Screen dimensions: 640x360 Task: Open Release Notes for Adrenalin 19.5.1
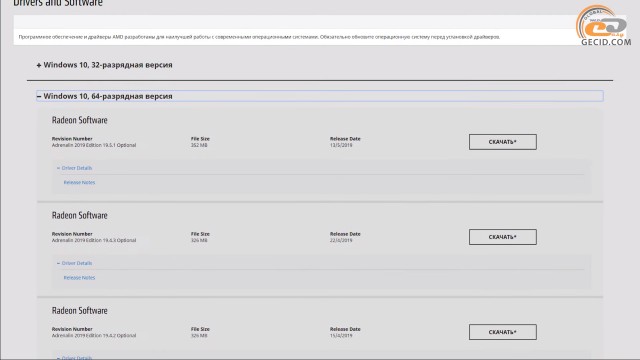[x=79, y=182]
